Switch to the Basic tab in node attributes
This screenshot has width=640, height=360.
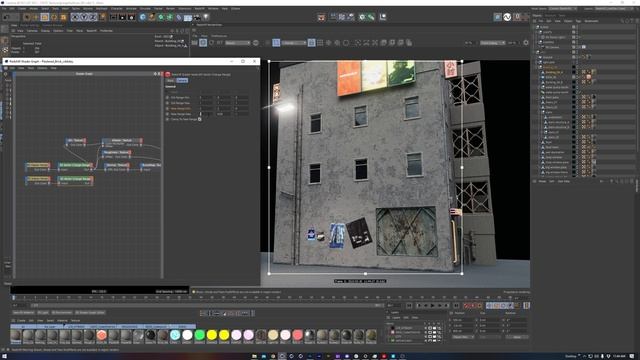(170, 80)
